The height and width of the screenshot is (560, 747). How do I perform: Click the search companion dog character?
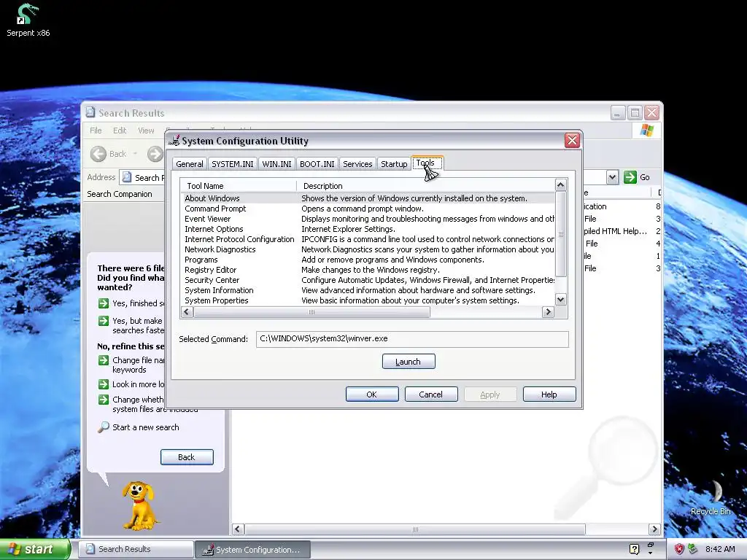pos(139,506)
